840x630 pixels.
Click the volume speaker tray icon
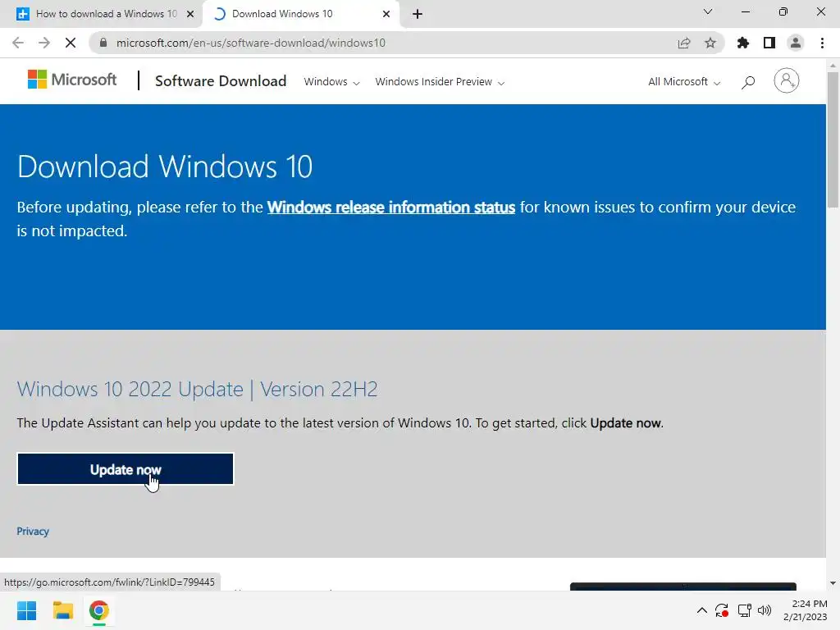765,610
